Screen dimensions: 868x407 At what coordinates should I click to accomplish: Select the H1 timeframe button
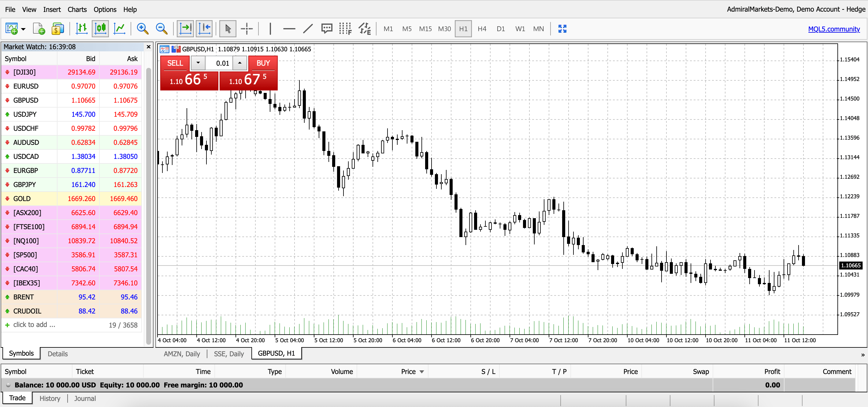pos(463,29)
